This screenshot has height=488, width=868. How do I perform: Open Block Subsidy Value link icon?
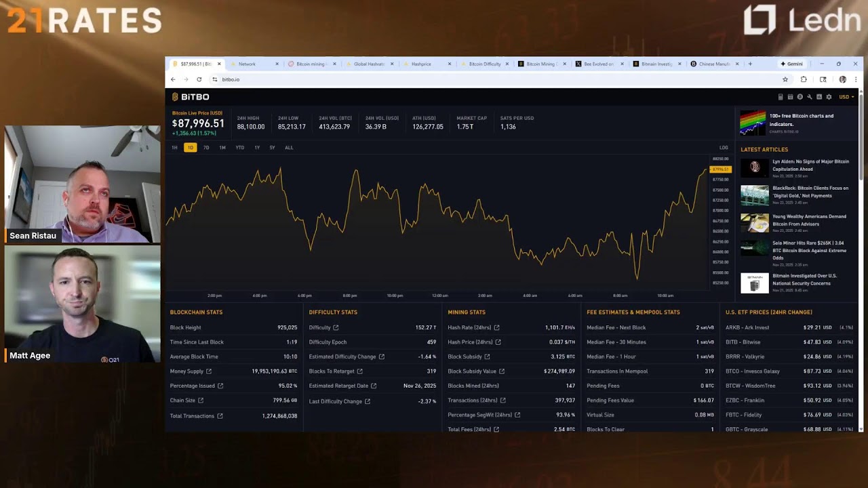(502, 371)
